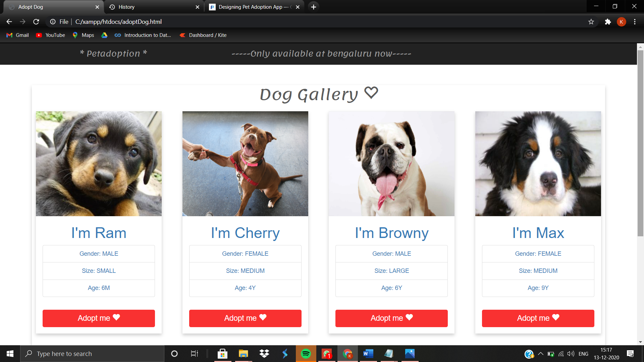Click Max's dog photo
The image size is (644, 362).
click(x=538, y=164)
